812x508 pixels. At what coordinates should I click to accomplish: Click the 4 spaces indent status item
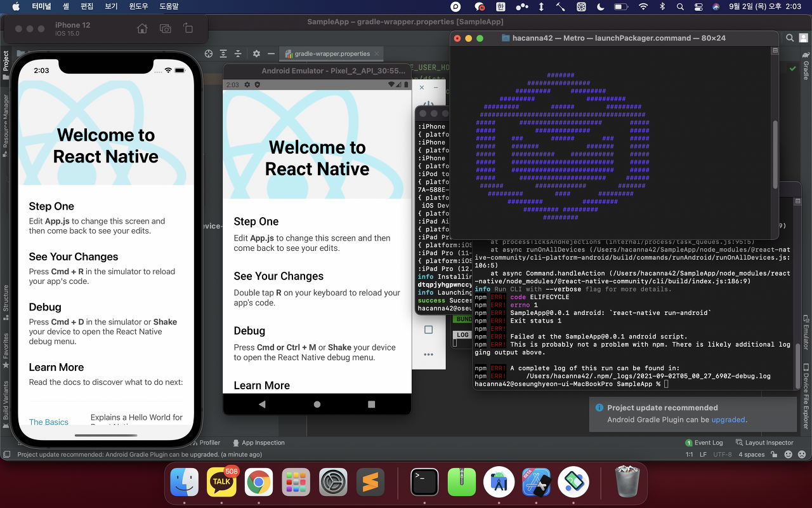pos(752,455)
